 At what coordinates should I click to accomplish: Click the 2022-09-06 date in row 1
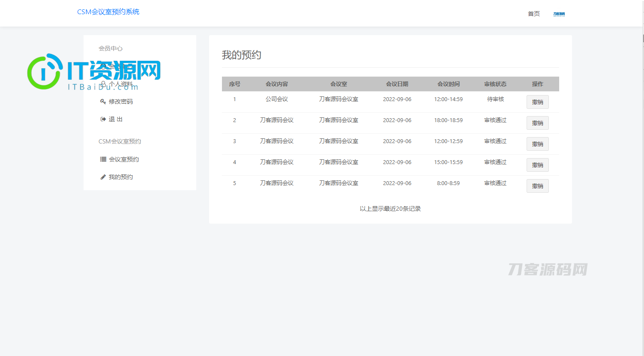tap(397, 99)
